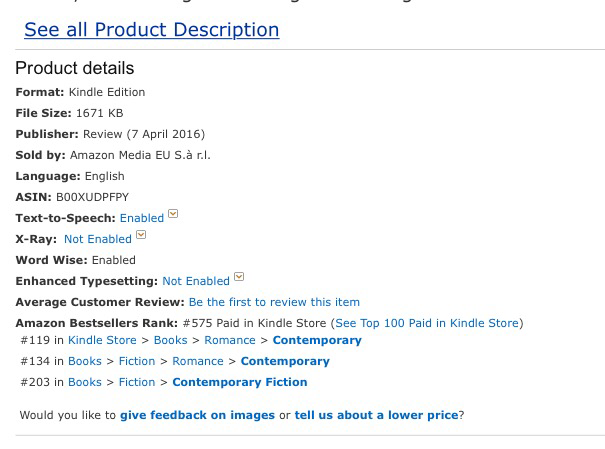This screenshot has height=449, width=605.
Task: Click Be the first to review this item
Action: coord(274,302)
